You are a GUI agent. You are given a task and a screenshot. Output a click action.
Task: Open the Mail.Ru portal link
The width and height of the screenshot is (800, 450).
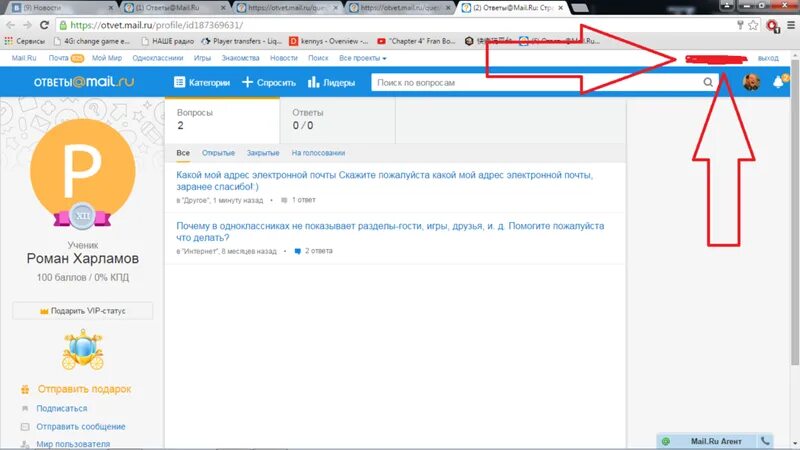click(x=24, y=58)
